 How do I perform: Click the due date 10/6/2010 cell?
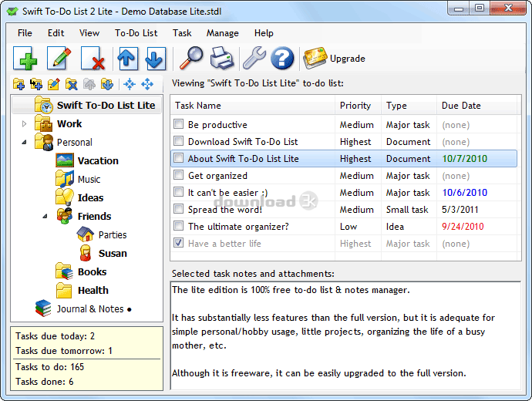tap(464, 192)
